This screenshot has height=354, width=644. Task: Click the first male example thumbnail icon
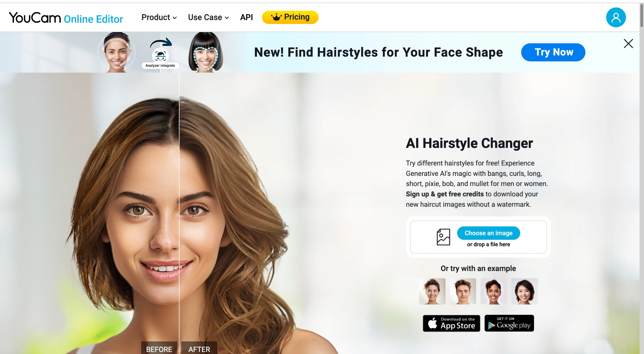[x=463, y=290]
